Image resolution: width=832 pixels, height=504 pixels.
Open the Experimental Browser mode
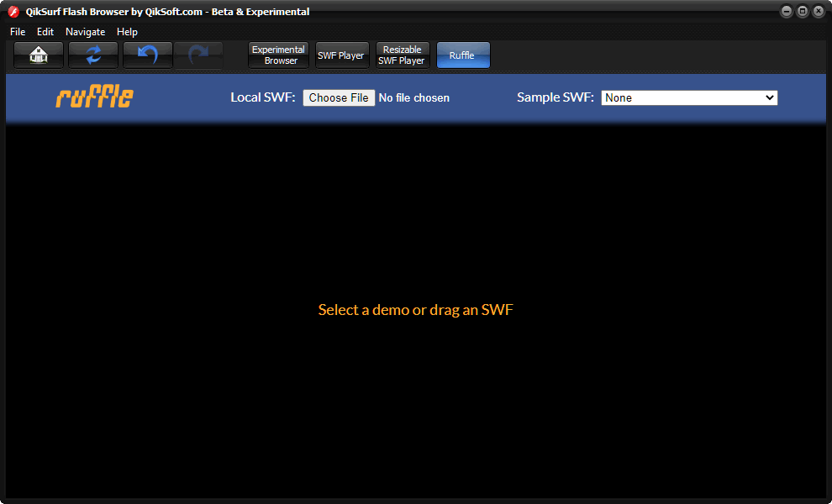(x=278, y=55)
